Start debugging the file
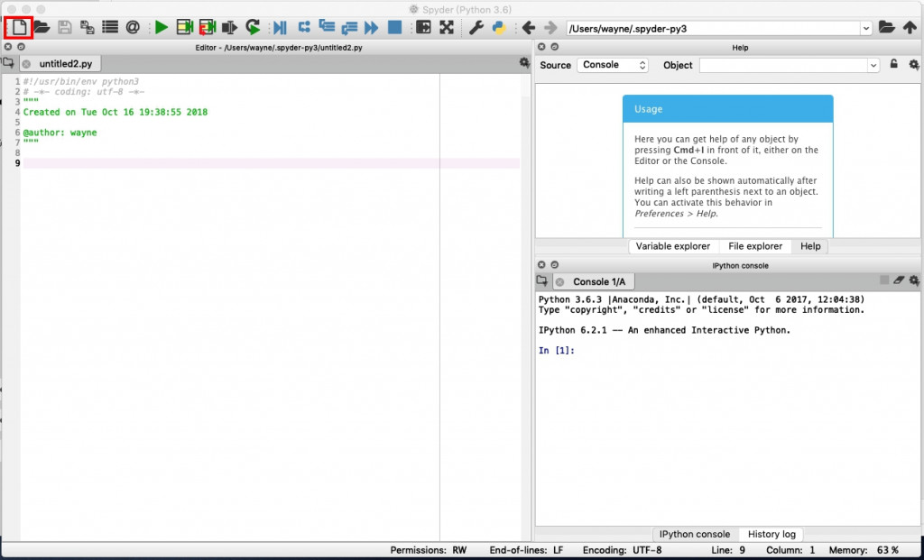This screenshot has width=924, height=560. [x=280, y=27]
